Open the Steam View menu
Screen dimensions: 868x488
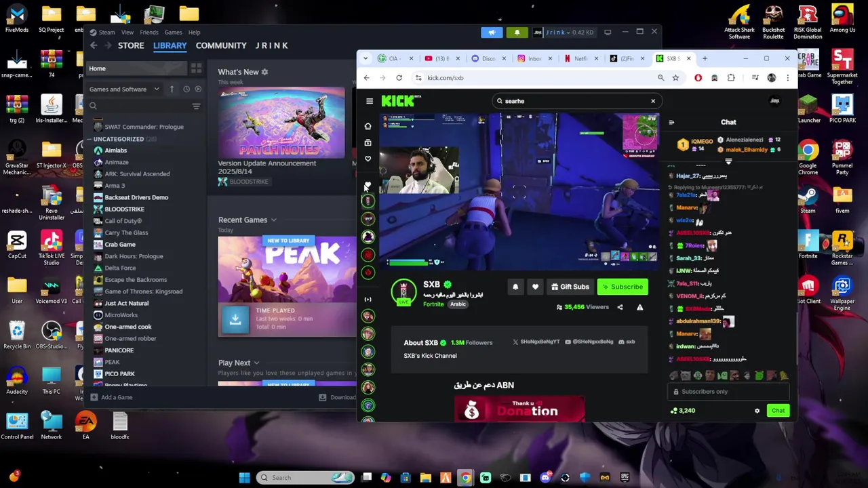127,33
